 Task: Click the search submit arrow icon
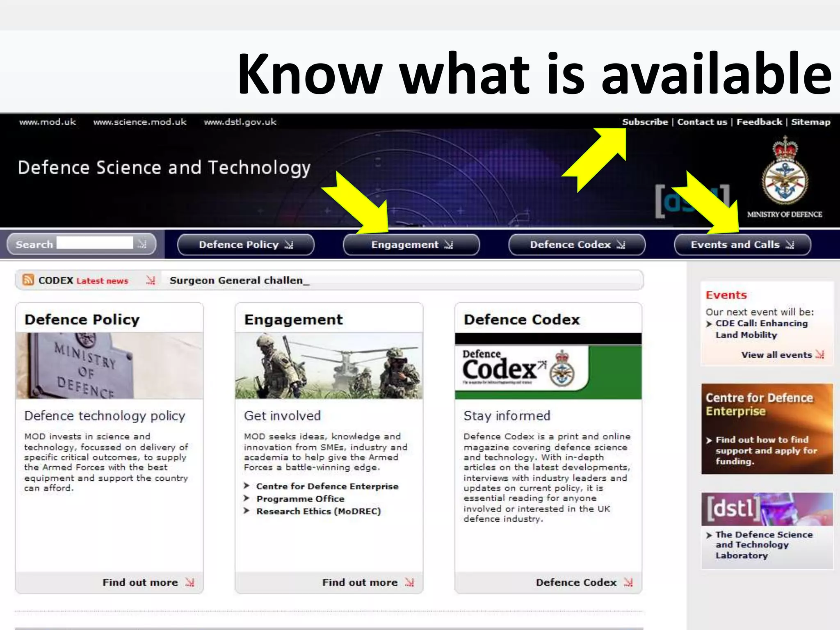click(142, 244)
